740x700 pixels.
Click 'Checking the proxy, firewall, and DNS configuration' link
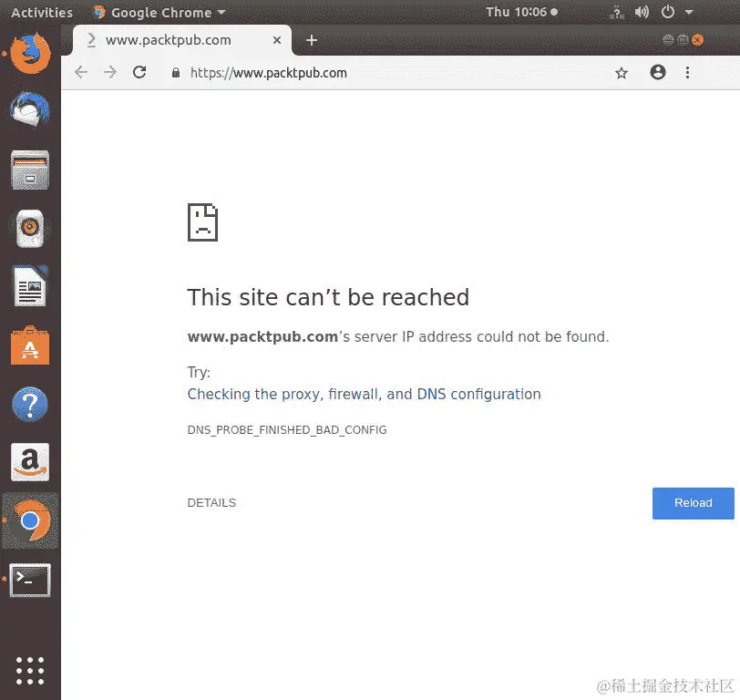(x=364, y=394)
